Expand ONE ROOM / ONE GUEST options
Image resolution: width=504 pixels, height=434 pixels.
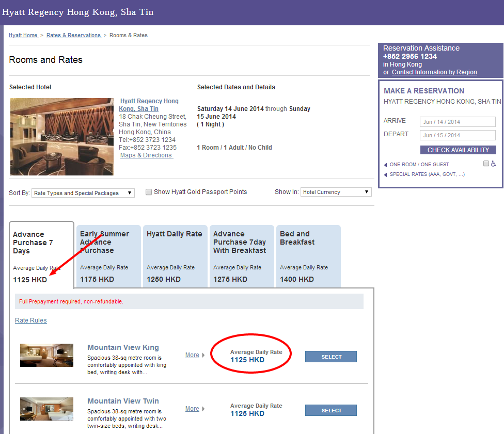click(x=419, y=165)
